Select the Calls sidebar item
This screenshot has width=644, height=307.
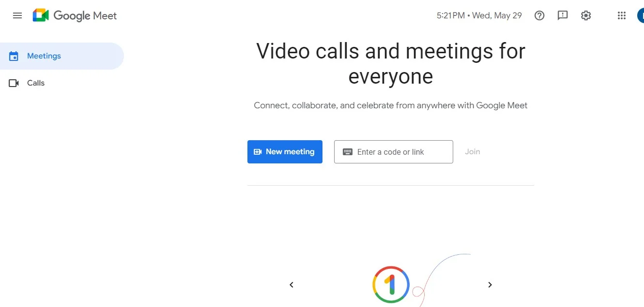pos(62,83)
